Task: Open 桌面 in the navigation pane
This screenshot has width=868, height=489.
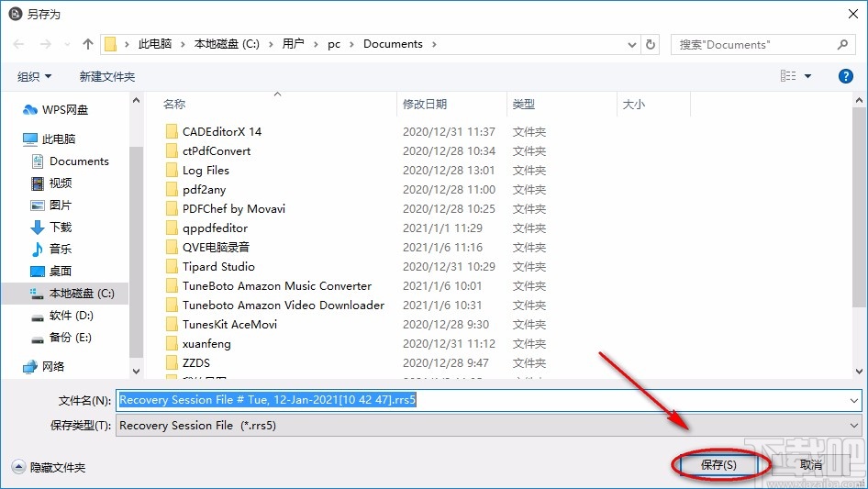Action: click(x=51, y=272)
